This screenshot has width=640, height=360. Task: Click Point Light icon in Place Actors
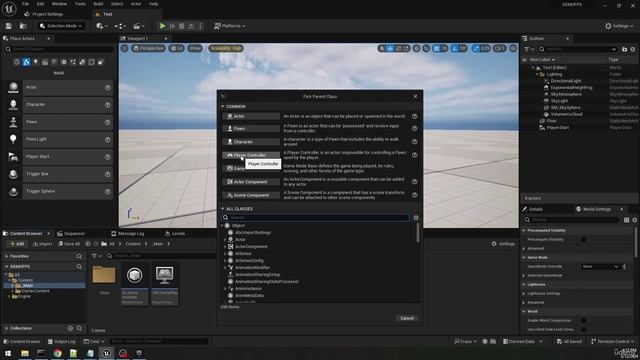point(13,139)
